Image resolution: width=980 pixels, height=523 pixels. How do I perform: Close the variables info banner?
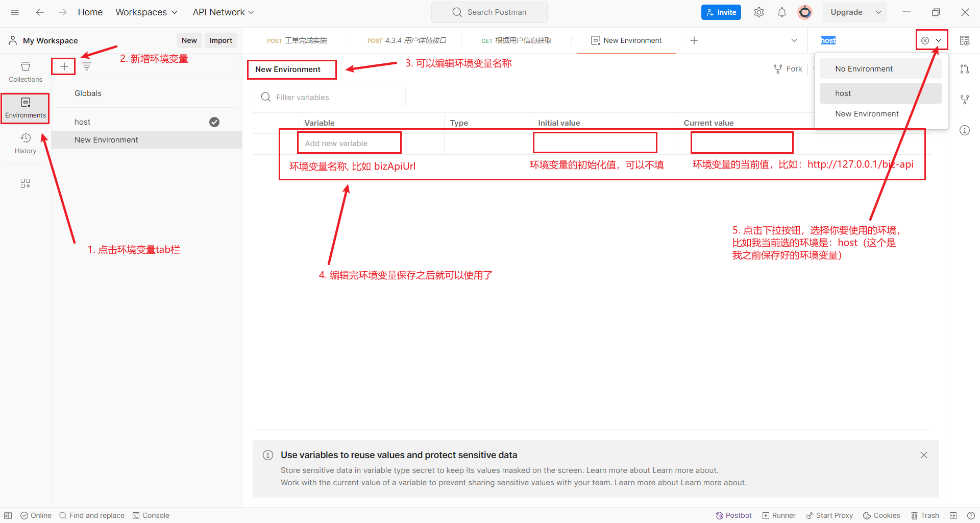tap(924, 455)
